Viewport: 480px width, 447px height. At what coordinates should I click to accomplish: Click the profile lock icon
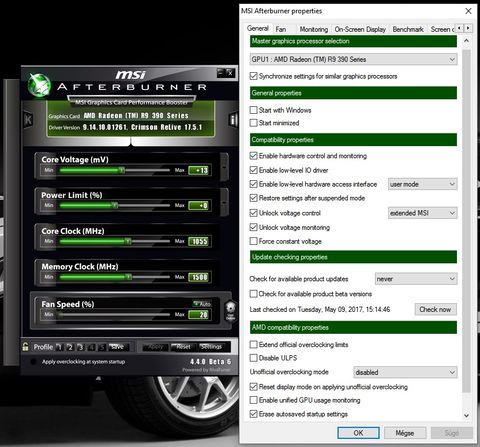pyautogui.click(x=25, y=347)
